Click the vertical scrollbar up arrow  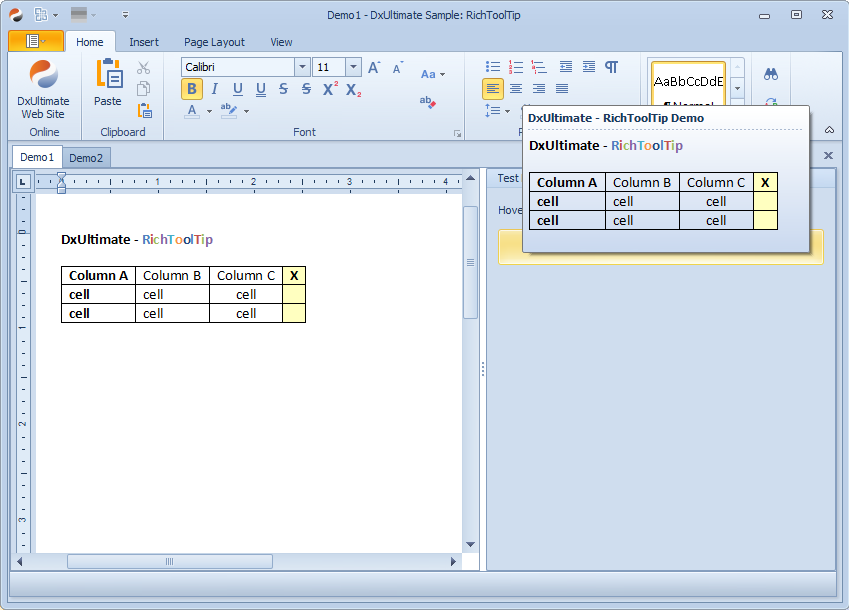470,178
